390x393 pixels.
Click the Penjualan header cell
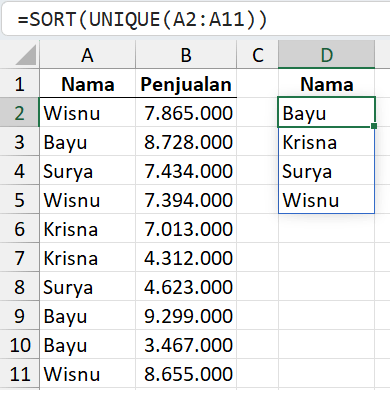(186, 83)
